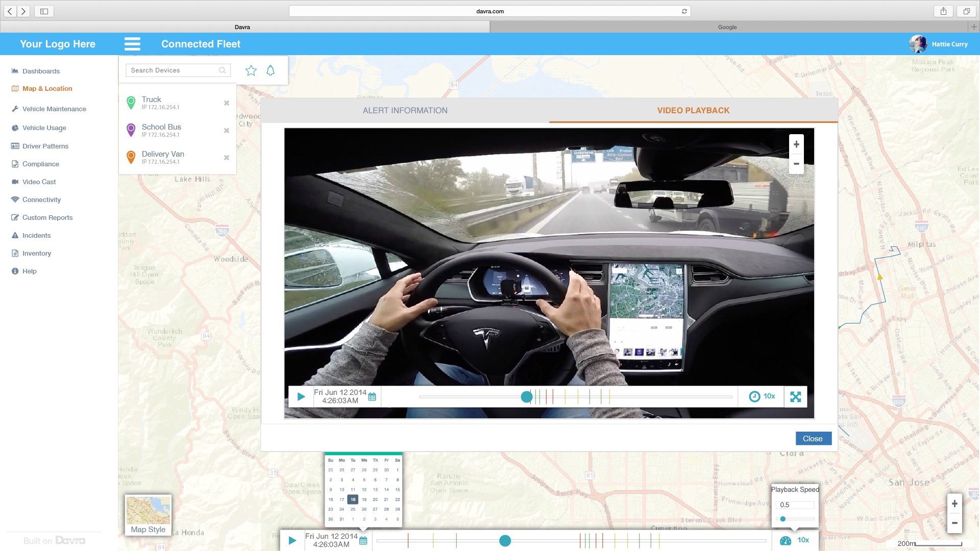Click the Close button in the dialog

click(813, 438)
